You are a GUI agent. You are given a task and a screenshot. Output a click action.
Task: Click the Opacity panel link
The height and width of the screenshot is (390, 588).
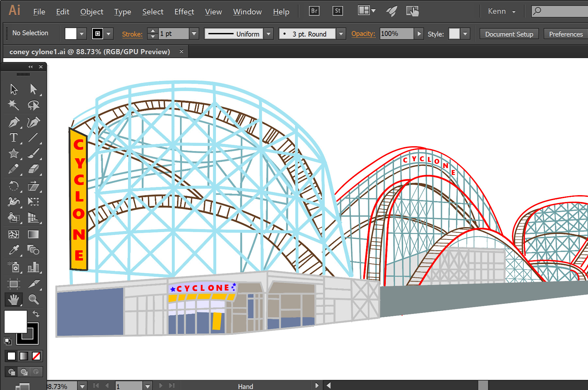pyautogui.click(x=363, y=34)
